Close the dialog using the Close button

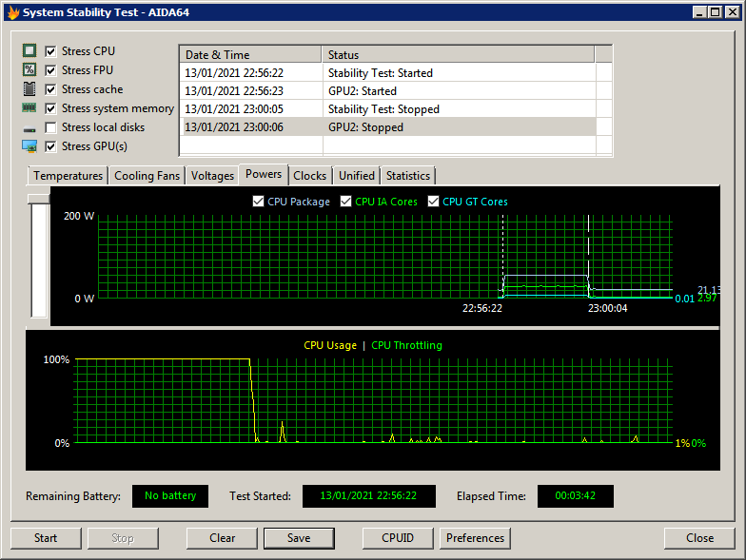pos(699,538)
